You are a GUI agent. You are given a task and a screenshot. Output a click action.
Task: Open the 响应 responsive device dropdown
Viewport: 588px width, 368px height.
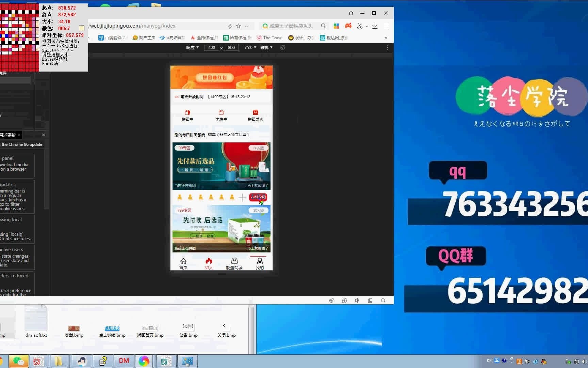click(x=192, y=48)
